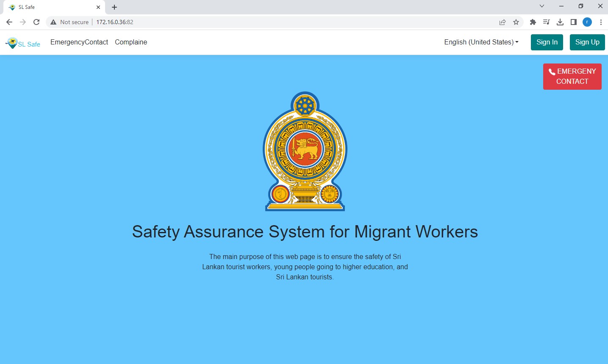This screenshot has width=608, height=364.
Task: Toggle the browser side panel icon
Action: [574, 22]
